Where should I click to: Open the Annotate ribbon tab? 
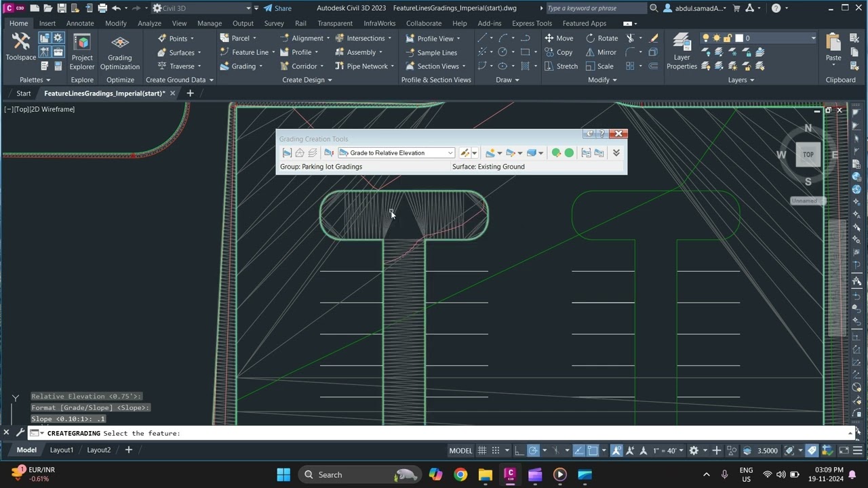pos(80,23)
